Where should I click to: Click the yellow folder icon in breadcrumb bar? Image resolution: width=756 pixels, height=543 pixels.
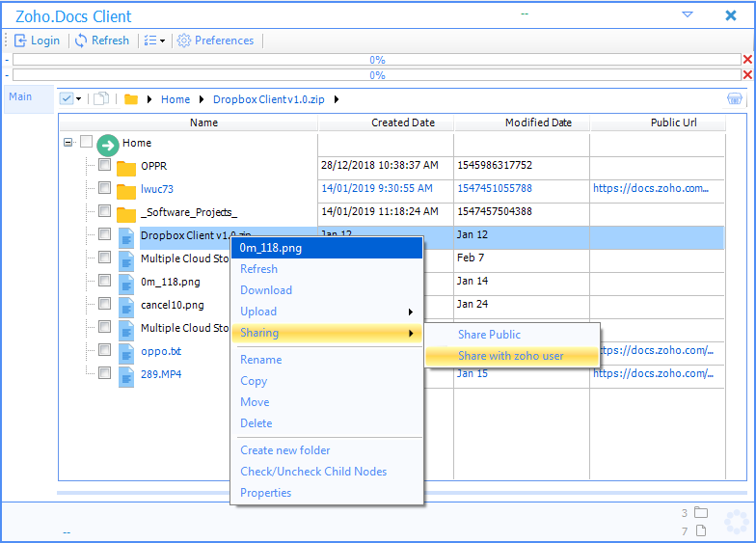[x=131, y=99]
